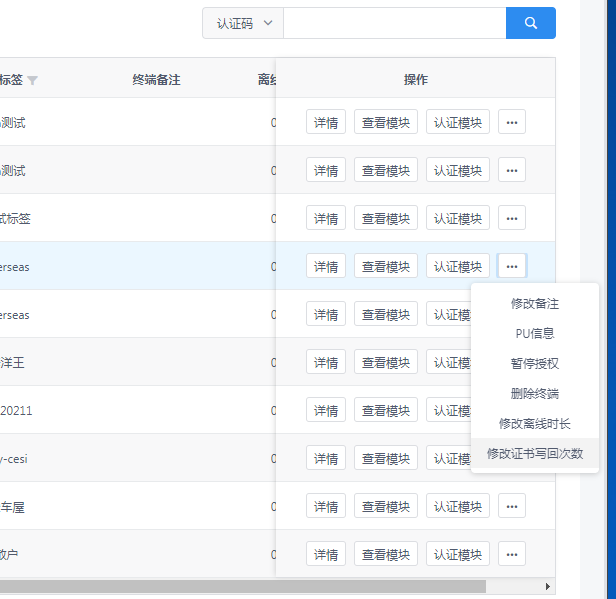Open the more options ellipsis in the third row
Screen dimensions: 616x599
tap(512, 218)
